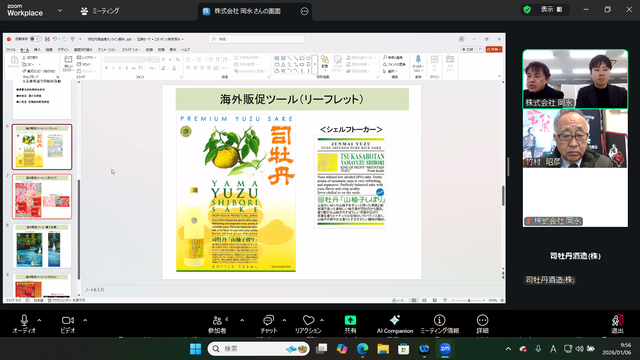The image size is (640, 360).
Task: Click the green encryption shield icon
Action: pyautogui.click(x=527, y=10)
